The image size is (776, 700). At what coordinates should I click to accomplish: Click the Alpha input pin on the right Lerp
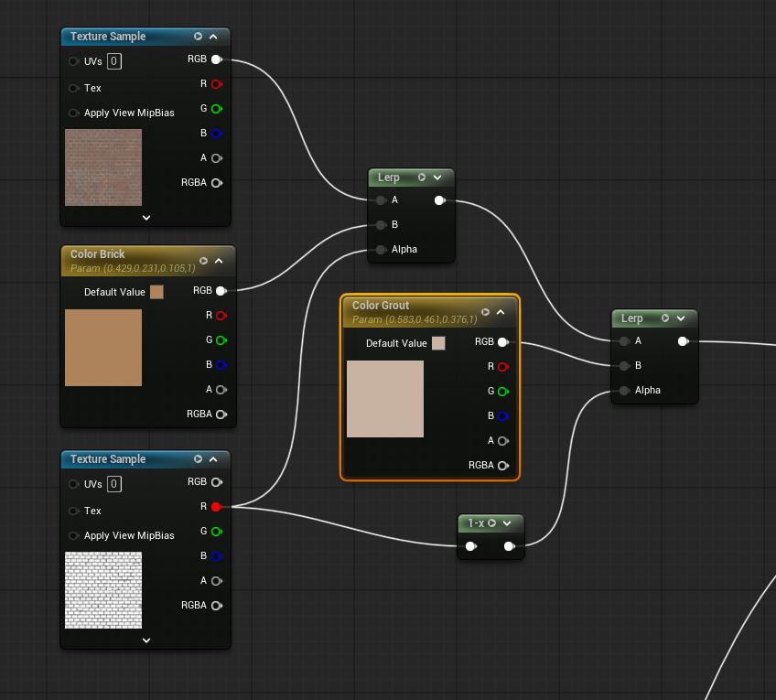coord(623,390)
